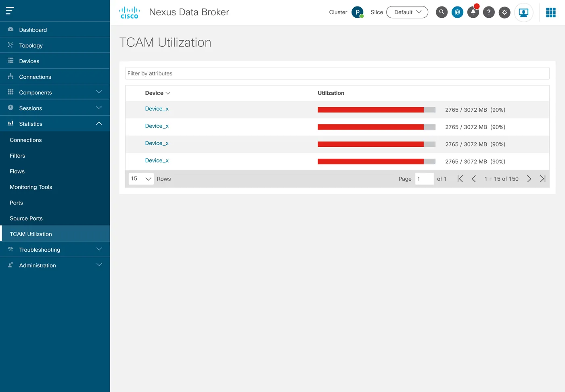This screenshot has width=565, height=392.
Task: Open third Device_x link in table
Action: click(x=157, y=143)
